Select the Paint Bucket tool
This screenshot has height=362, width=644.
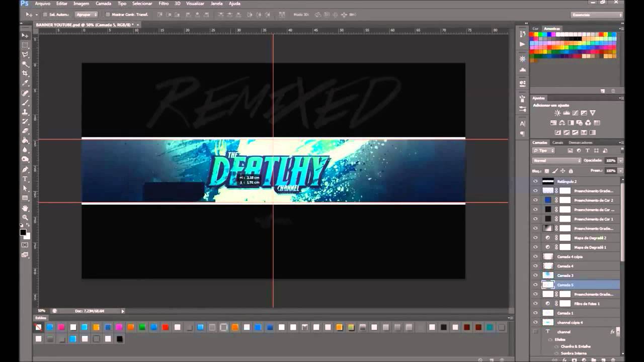tap(25, 141)
